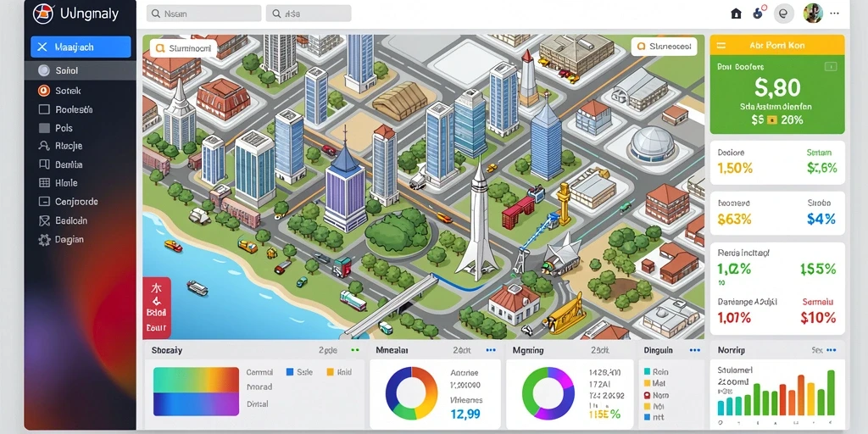The width and height of the screenshot is (868, 434).
Task: Click the home icon in top bar
Action: click(x=737, y=14)
